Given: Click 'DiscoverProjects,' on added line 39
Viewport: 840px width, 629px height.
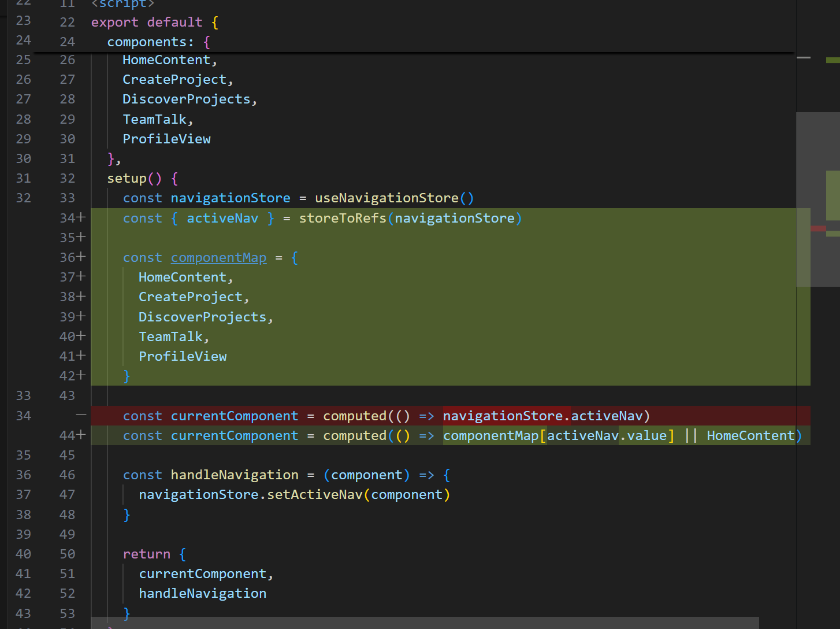Looking at the screenshot, I should [206, 317].
